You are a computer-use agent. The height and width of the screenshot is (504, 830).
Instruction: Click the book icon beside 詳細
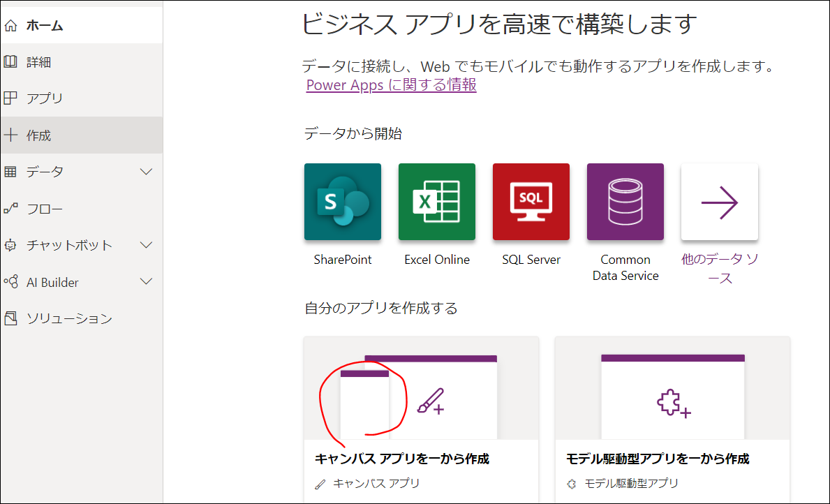tap(10, 62)
